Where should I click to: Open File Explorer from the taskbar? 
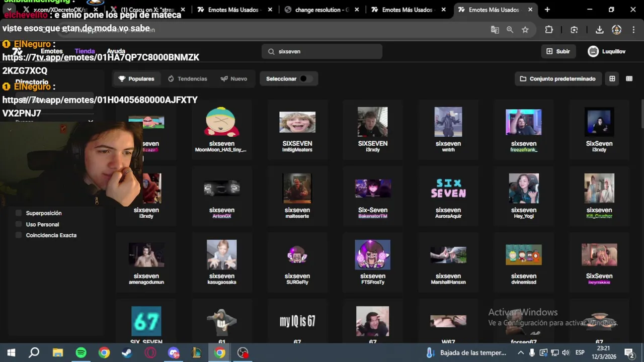[57, 353]
